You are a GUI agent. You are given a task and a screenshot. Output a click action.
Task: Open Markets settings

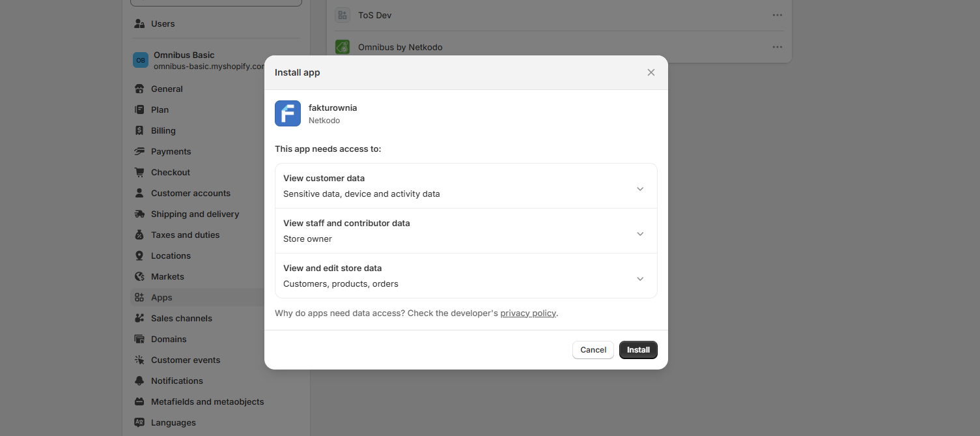pos(167,276)
